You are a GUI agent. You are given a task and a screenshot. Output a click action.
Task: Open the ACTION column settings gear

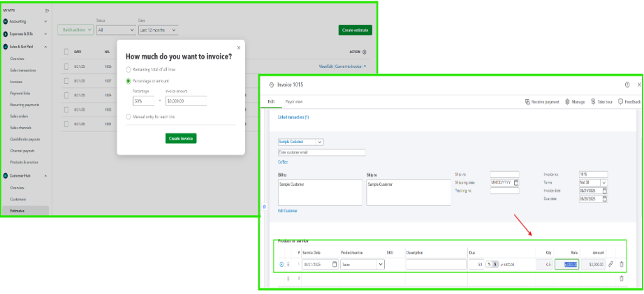pos(365,52)
